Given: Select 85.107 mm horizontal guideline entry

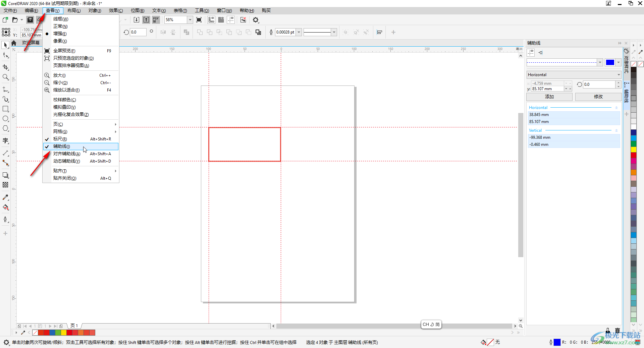Looking at the screenshot, I should click(574, 122).
